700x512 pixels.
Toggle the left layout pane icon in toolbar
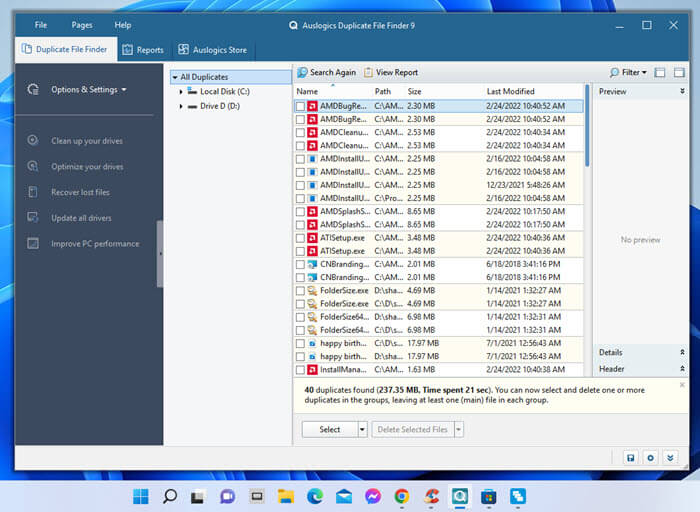660,72
